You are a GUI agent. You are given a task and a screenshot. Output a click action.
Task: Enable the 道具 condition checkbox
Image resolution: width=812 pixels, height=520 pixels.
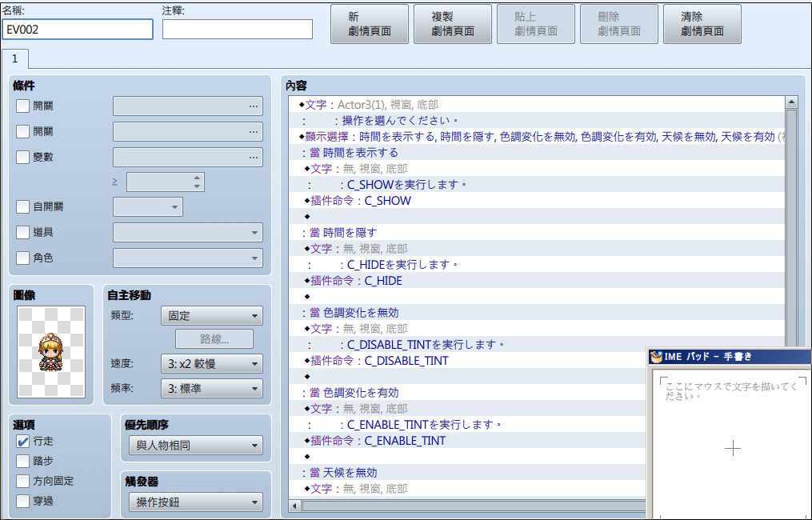click(22, 232)
